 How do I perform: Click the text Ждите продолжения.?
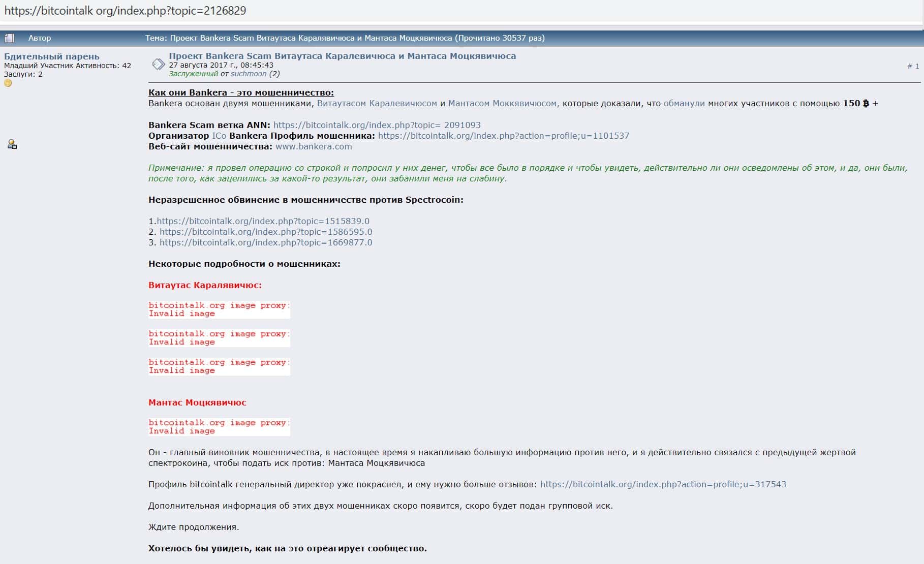point(194,527)
